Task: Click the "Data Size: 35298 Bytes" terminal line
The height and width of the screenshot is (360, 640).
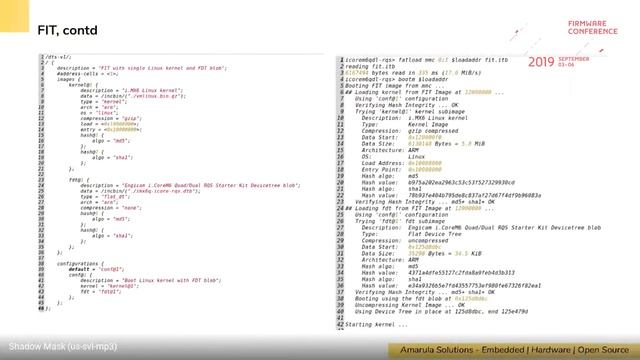Action: point(422,253)
